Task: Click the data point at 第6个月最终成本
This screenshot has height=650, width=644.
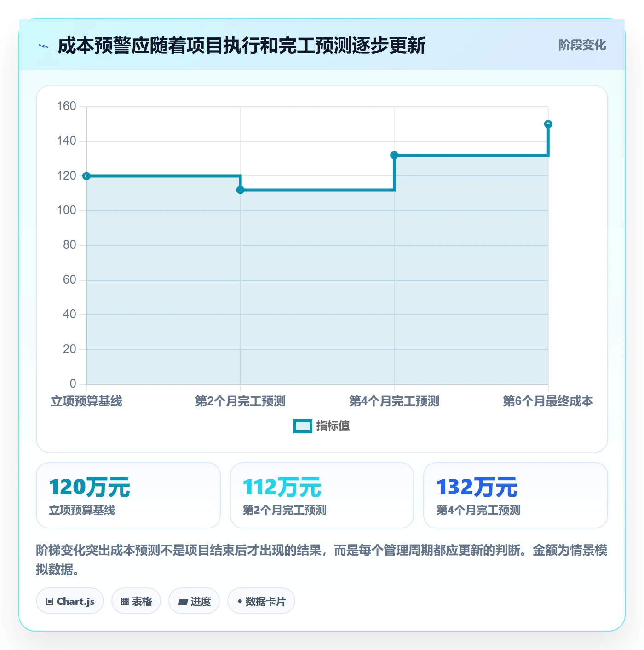Action: point(548,124)
